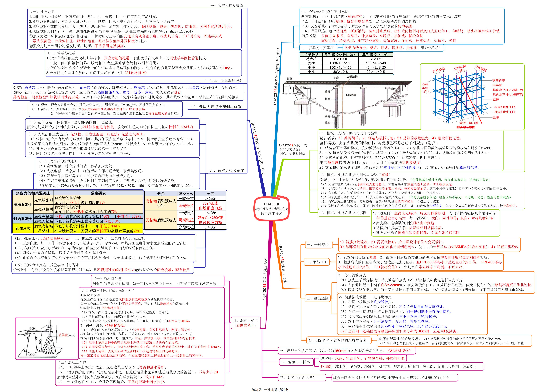Screen dimensions: 540x392
Task: Click the 垫板 scaffold label
Action: tap(462, 123)
